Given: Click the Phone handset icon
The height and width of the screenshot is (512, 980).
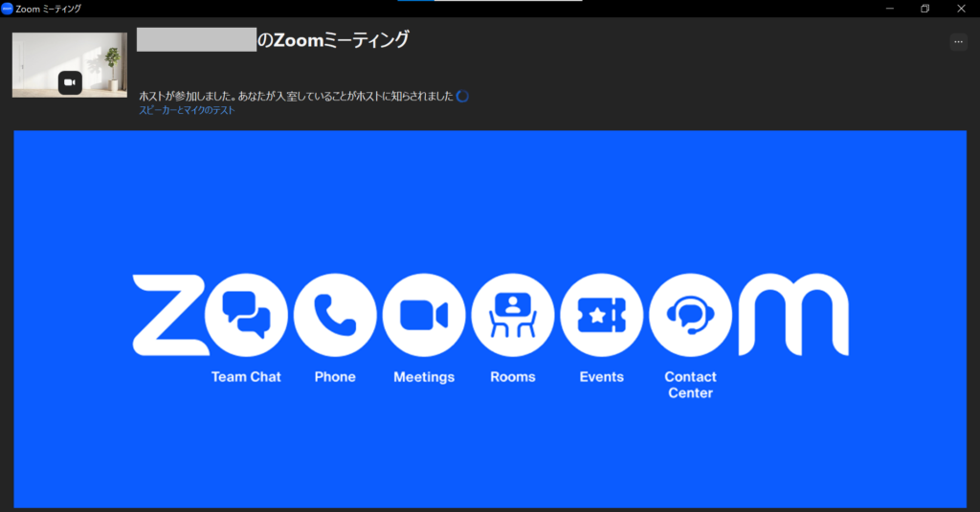Looking at the screenshot, I should click(335, 315).
